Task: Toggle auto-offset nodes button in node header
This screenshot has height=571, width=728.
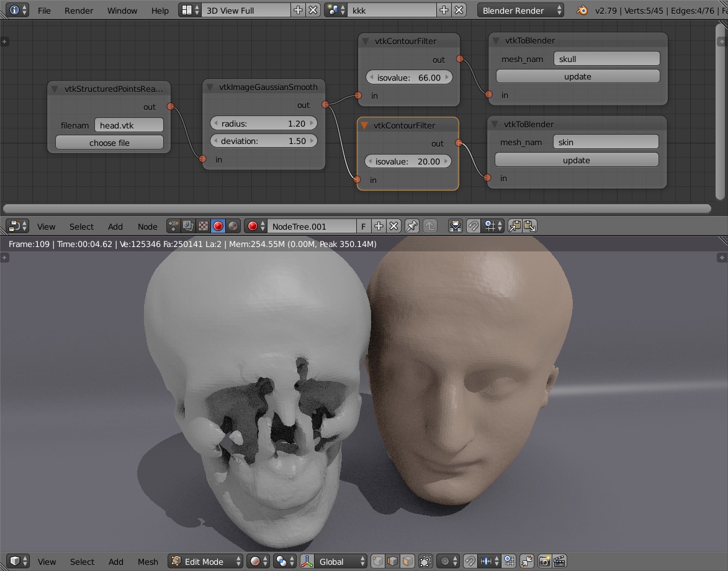Action: click(456, 227)
